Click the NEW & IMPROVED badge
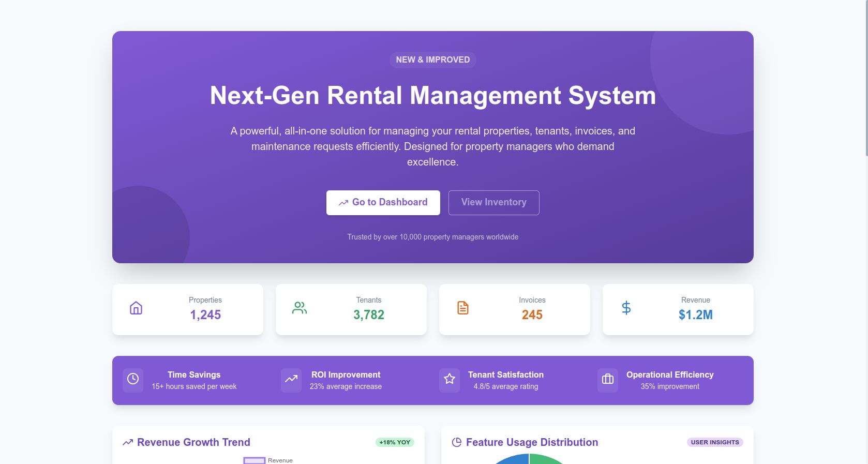The width and height of the screenshot is (868, 464). point(433,60)
